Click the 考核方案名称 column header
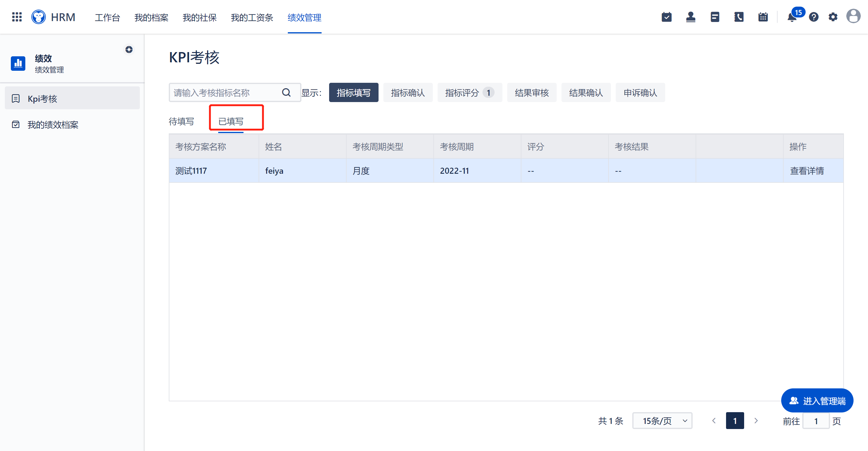The height and width of the screenshot is (451, 868). [214, 147]
